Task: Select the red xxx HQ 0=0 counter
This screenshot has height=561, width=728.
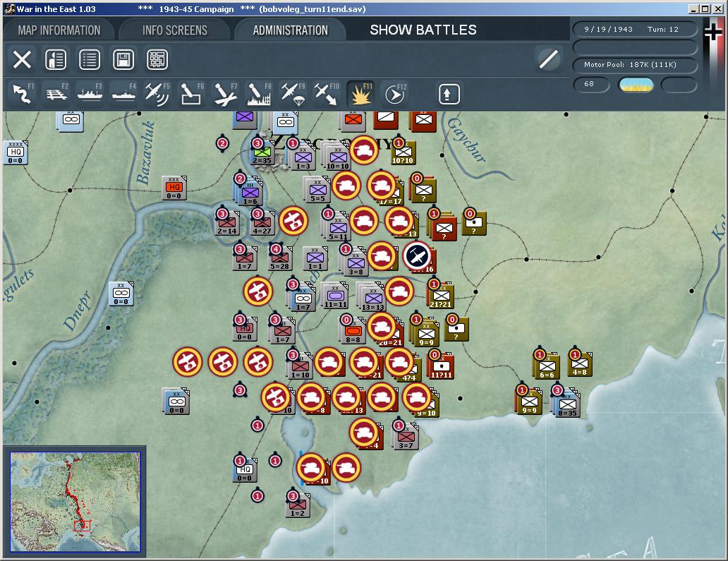Action: tap(174, 188)
